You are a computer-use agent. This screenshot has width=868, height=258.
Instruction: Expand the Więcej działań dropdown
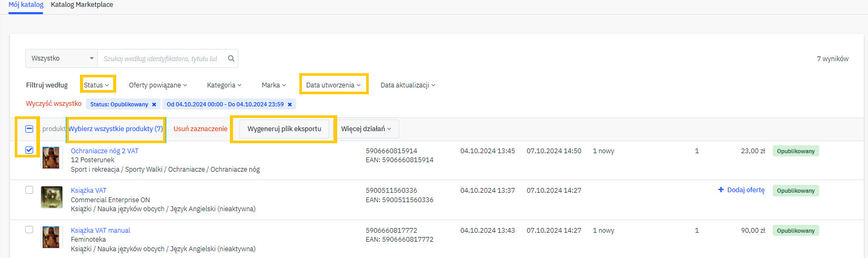pyautogui.click(x=366, y=129)
